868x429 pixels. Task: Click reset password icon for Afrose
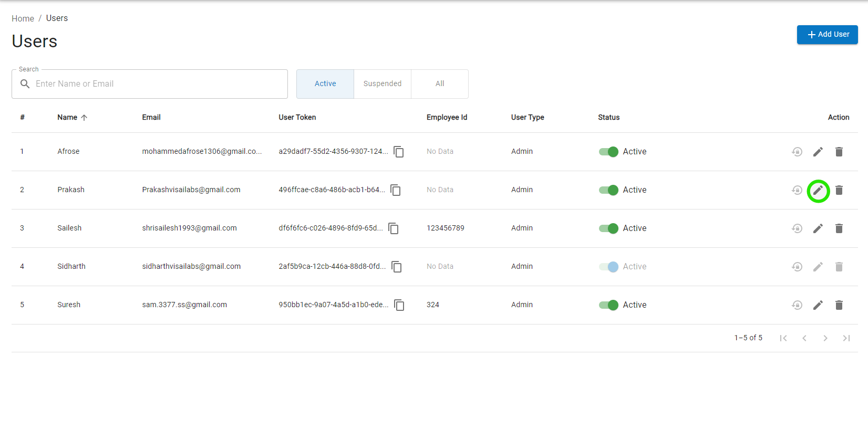point(797,152)
